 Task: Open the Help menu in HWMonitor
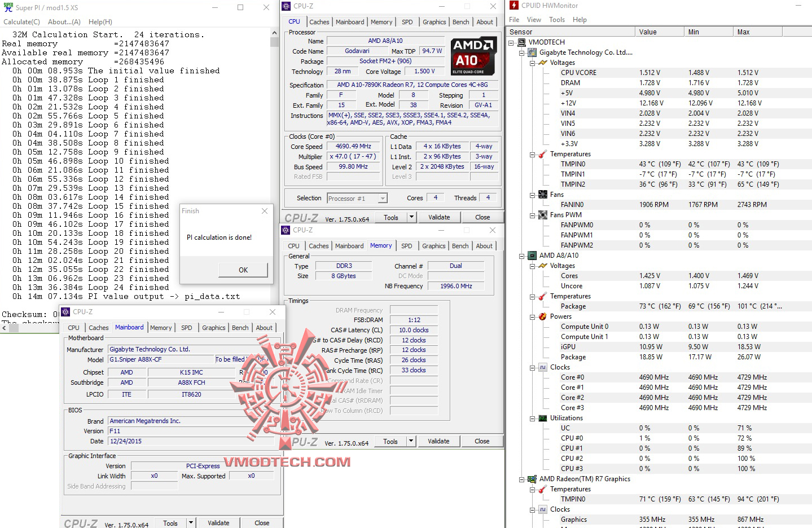(x=580, y=20)
